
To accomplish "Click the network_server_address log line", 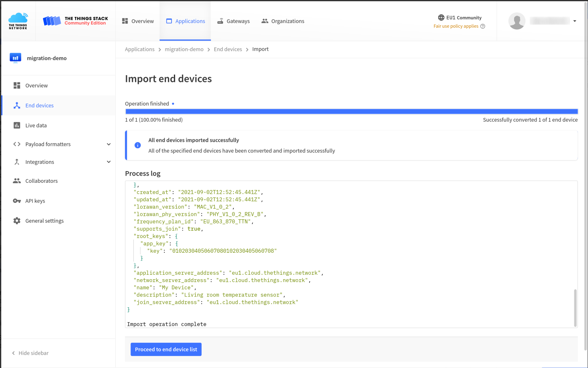I will pos(222,280).
